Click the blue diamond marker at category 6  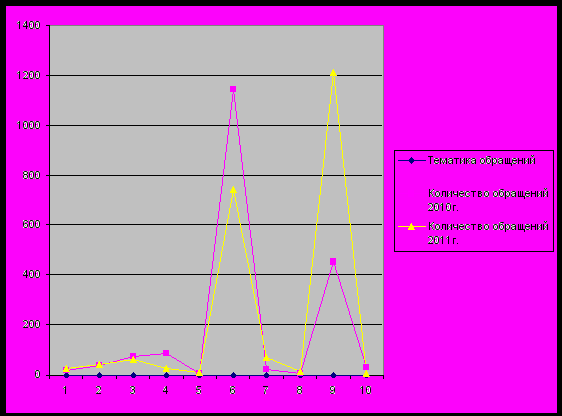(233, 375)
